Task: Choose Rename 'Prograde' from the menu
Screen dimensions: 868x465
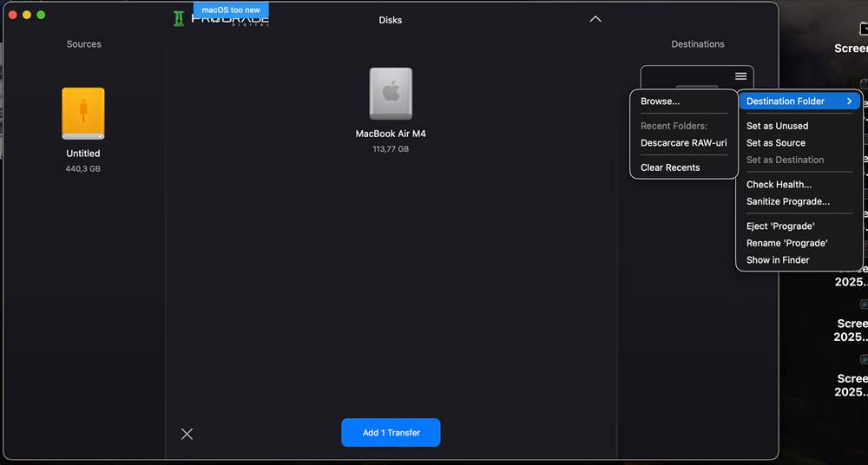Action: [786, 243]
